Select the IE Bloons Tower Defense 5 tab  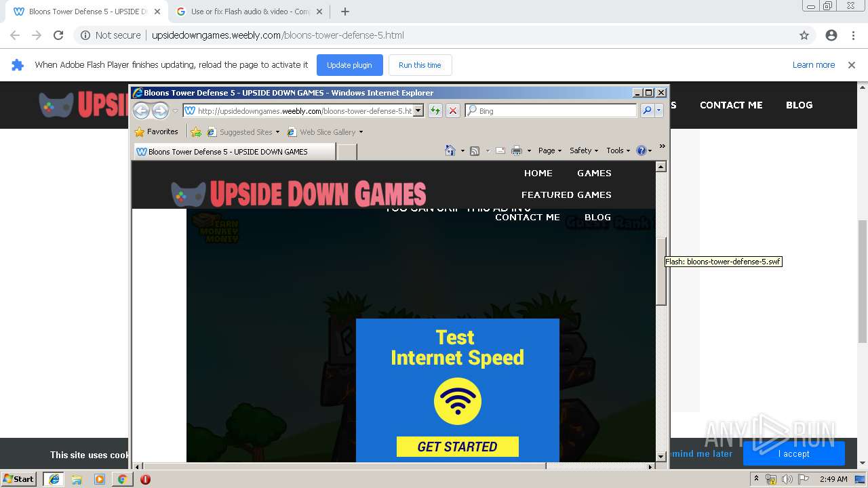[x=234, y=152]
